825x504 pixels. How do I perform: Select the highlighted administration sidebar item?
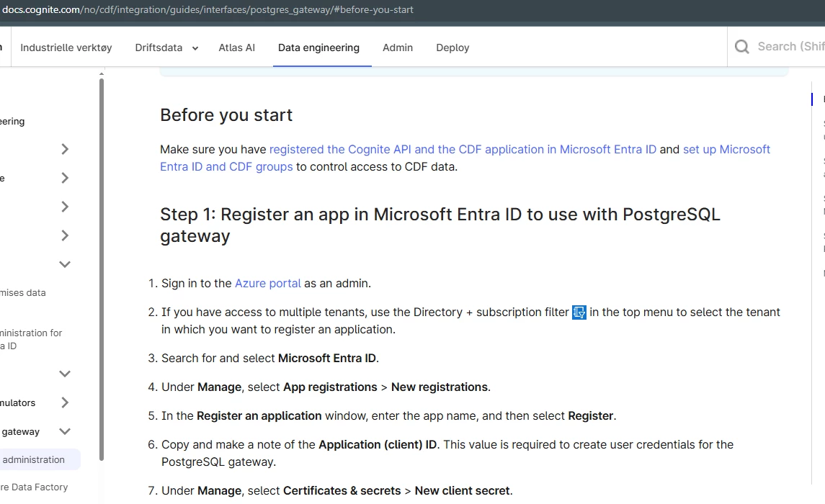pos(34,459)
